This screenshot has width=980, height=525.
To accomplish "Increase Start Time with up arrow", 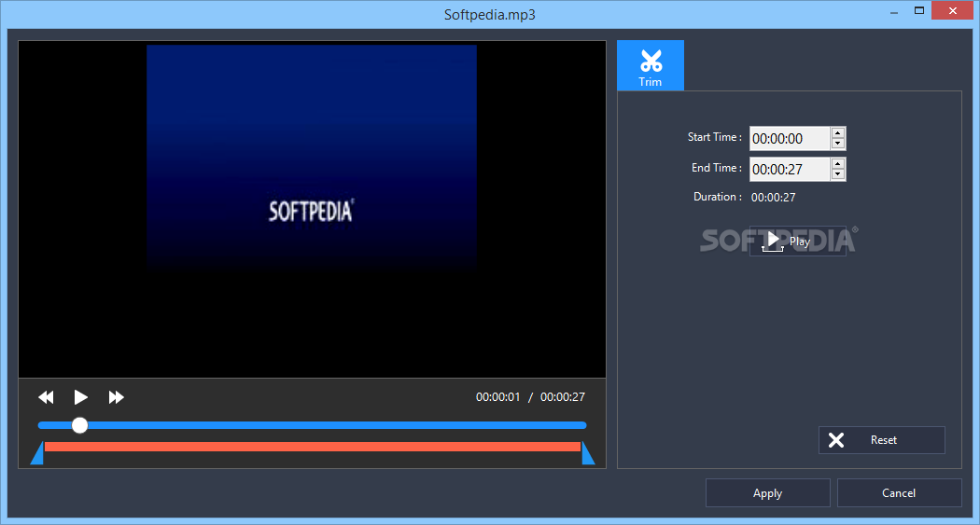I will coord(838,133).
